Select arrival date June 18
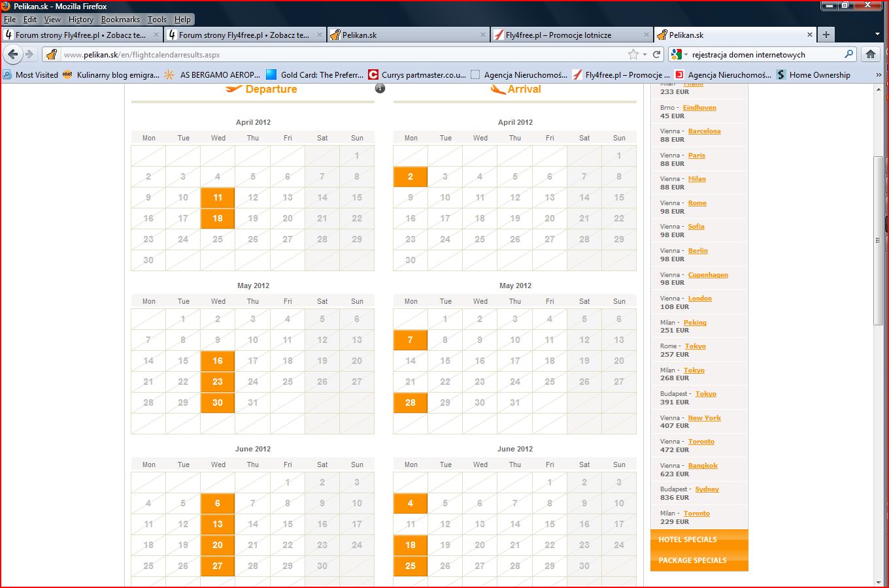 click(x=411, y=545)
